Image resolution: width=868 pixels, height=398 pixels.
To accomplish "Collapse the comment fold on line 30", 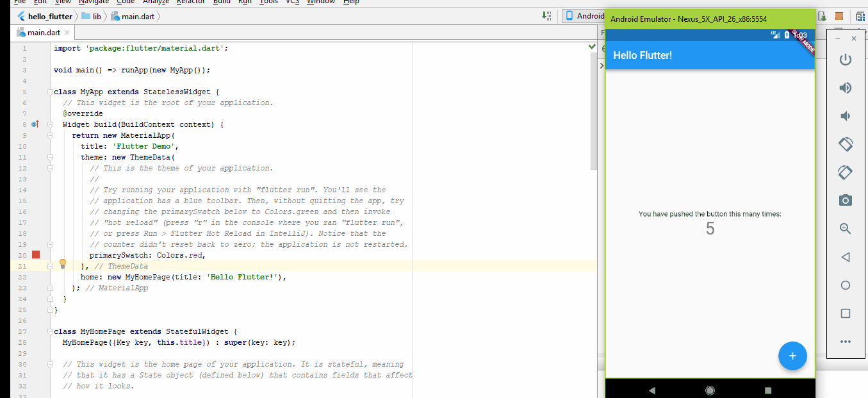I will pyautogui.click(x=50, y=364).
